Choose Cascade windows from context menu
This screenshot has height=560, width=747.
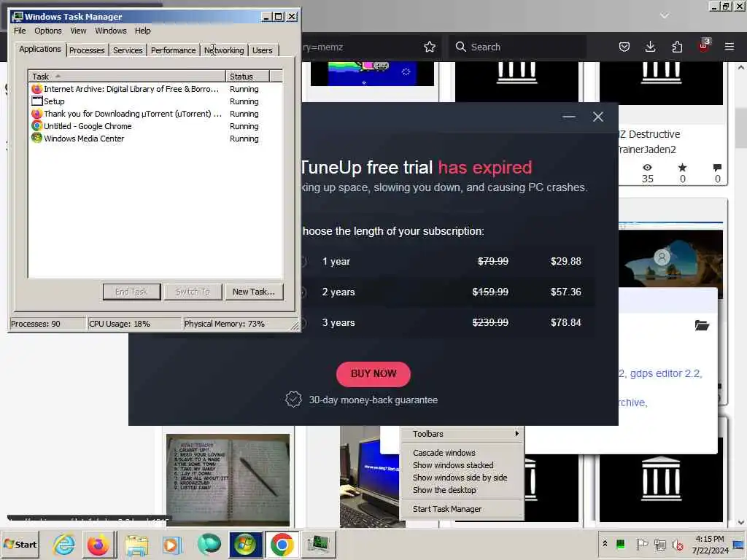tap(462, 453)
